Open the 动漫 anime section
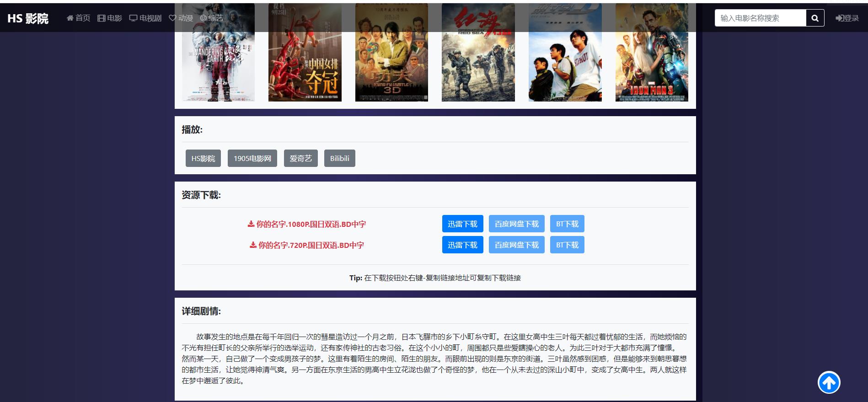868x402 pixels. click(181, 18)
